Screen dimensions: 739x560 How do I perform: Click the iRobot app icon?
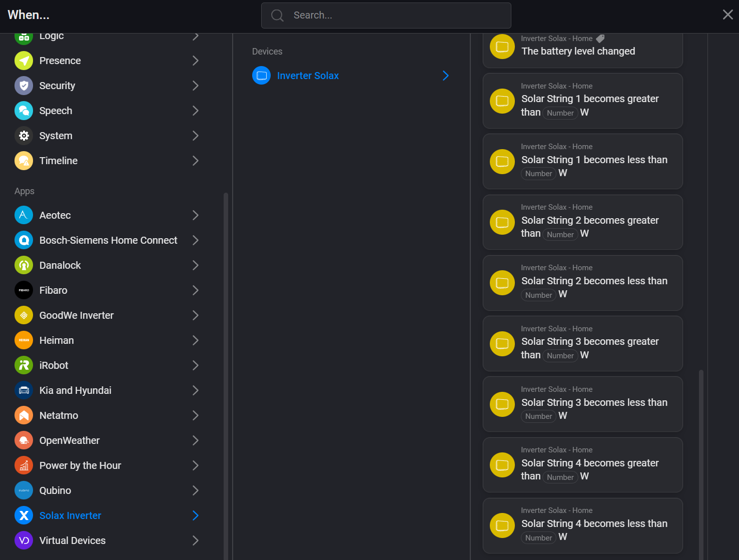coord(24,365)
